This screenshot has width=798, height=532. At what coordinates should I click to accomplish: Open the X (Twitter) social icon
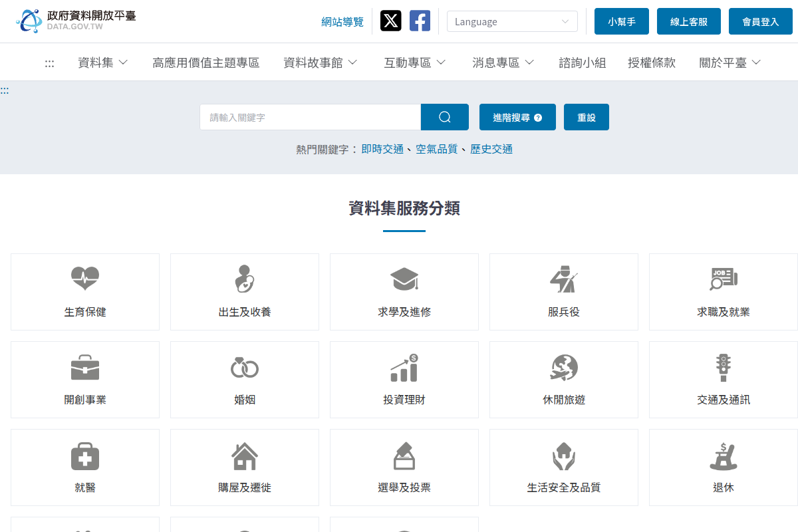tap(391, 21)
